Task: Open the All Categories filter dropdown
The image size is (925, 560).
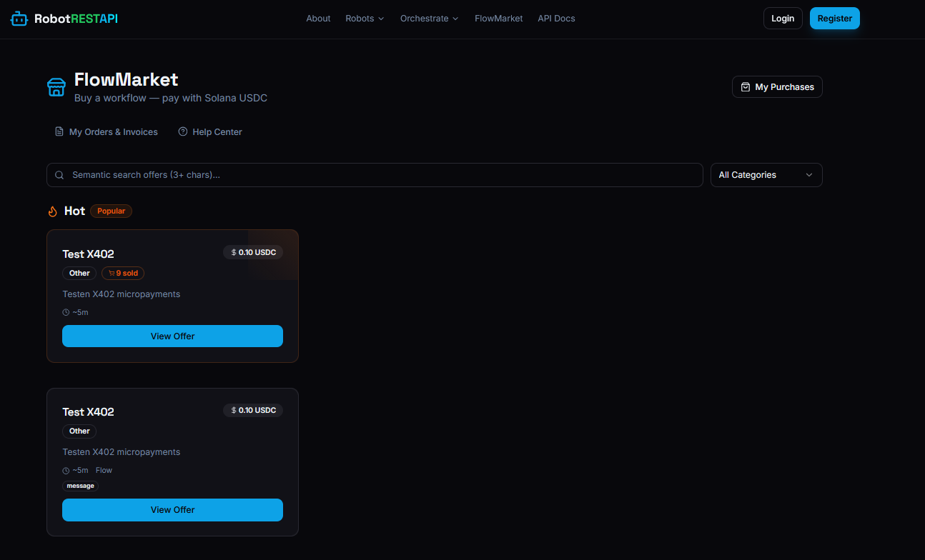Action: (766, 175)
